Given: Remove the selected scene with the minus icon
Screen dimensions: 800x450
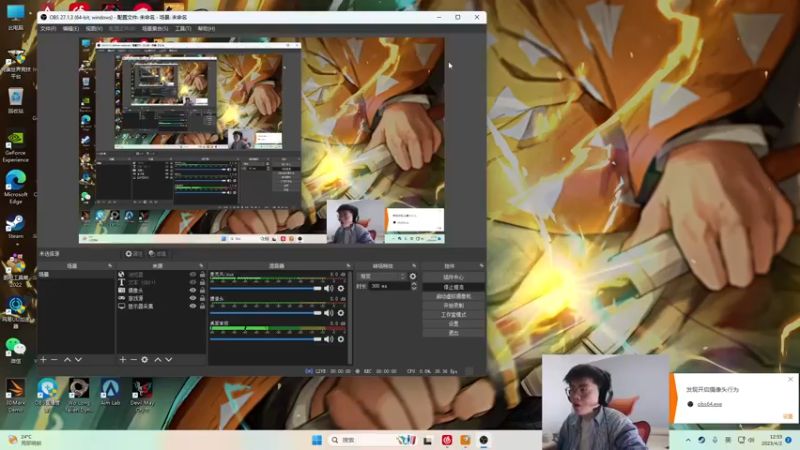Looking at the screenshot, I should pos(55,360).
